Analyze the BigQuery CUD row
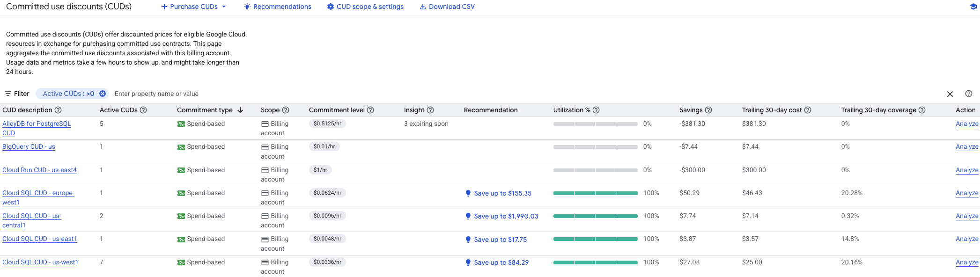 (967, 146)
